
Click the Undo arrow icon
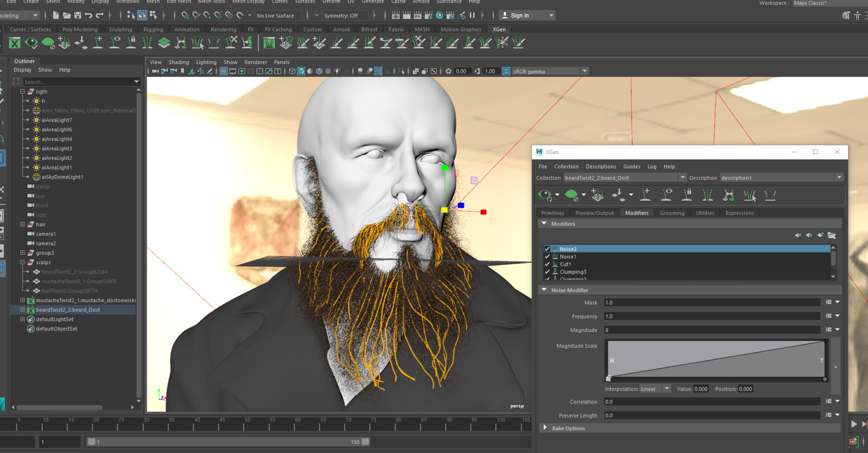coord(88,15)
